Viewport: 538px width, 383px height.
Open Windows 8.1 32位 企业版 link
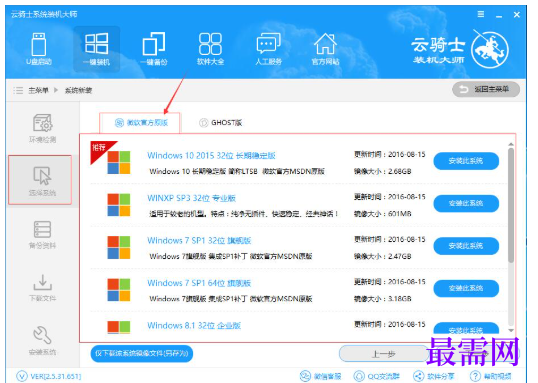click(194, 325)
